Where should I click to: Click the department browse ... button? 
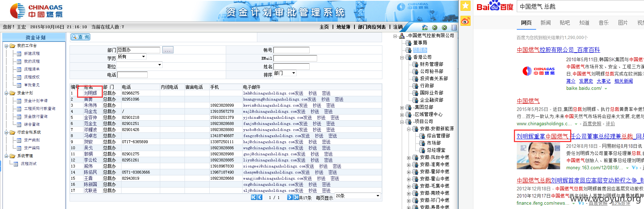[168, 50]
